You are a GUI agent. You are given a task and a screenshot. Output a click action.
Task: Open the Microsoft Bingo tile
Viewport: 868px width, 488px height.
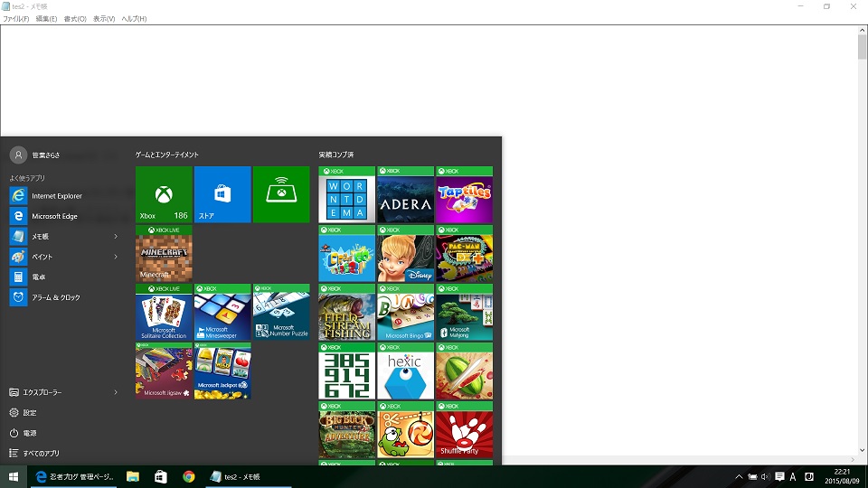[x=406, y=312]
